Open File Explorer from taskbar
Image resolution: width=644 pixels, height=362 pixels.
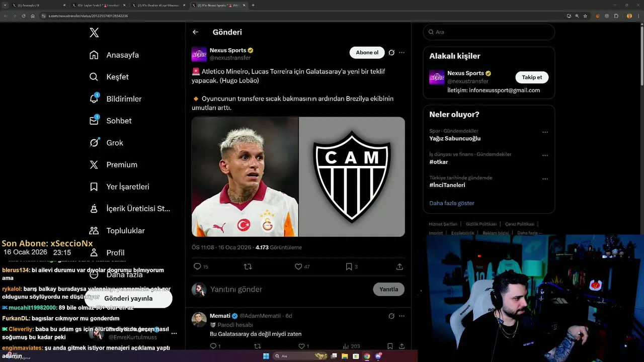click(x=345, y=356)
